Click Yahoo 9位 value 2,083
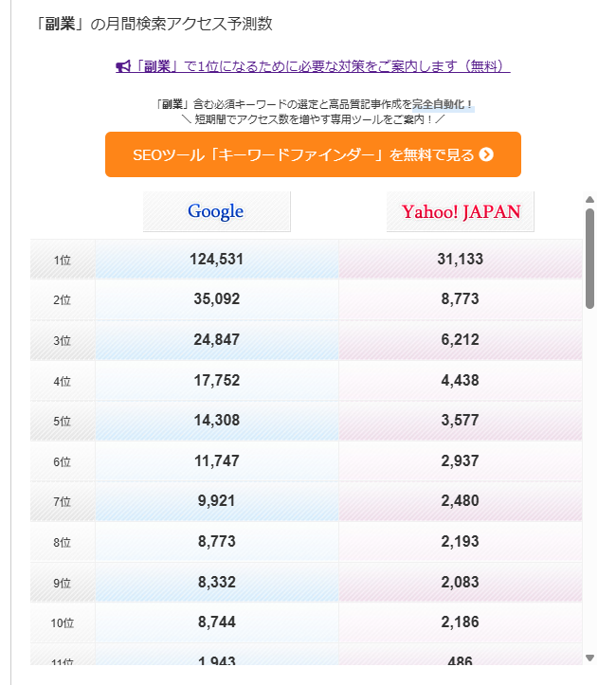616x685 pixels. click(x=461, y=583)
